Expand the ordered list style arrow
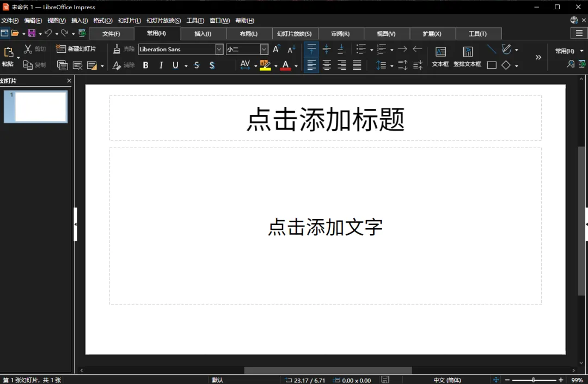Image resolution: width=588 pixels, height=384 pixels. 392,50
